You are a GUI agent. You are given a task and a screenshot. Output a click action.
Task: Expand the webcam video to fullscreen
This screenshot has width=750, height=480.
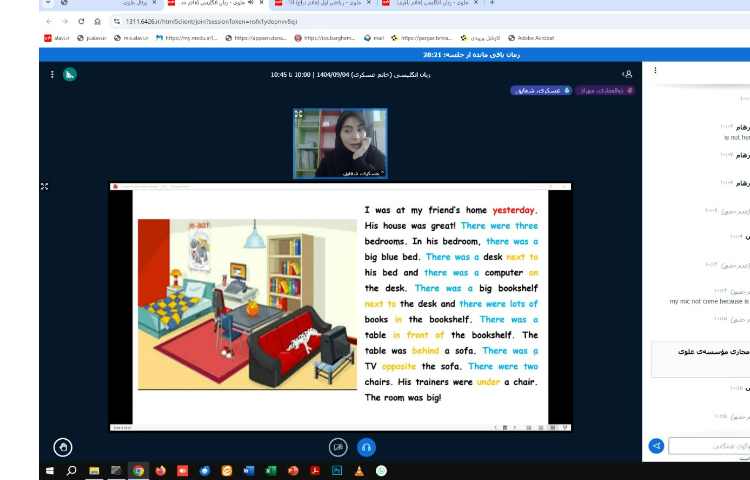click(x=298, y=114)
